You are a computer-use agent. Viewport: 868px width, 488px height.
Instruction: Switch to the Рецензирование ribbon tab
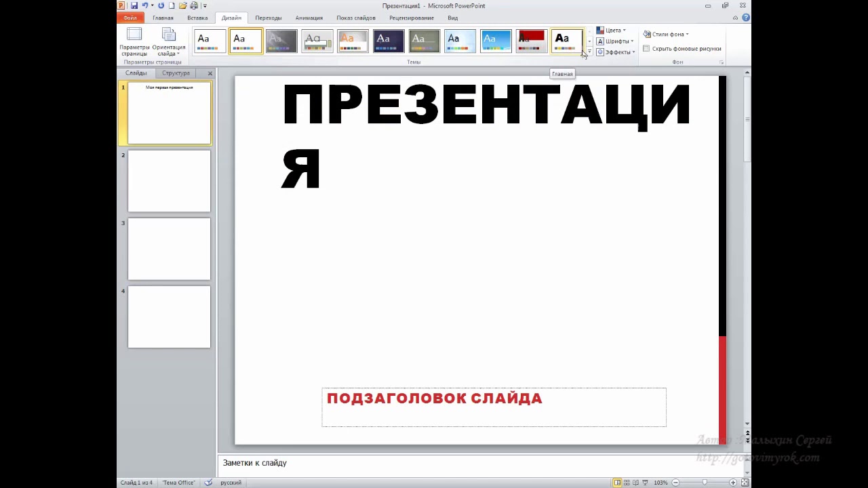point(412,18)
